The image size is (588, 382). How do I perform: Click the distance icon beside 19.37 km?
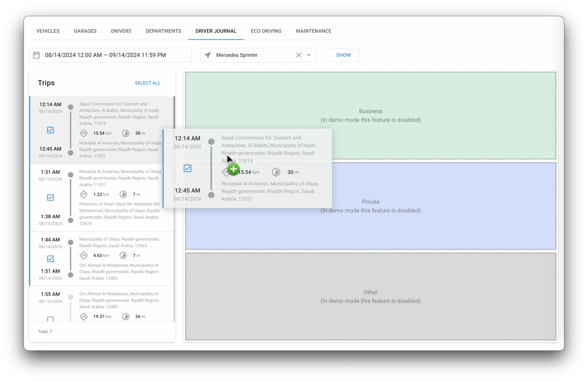click(84, 316)
